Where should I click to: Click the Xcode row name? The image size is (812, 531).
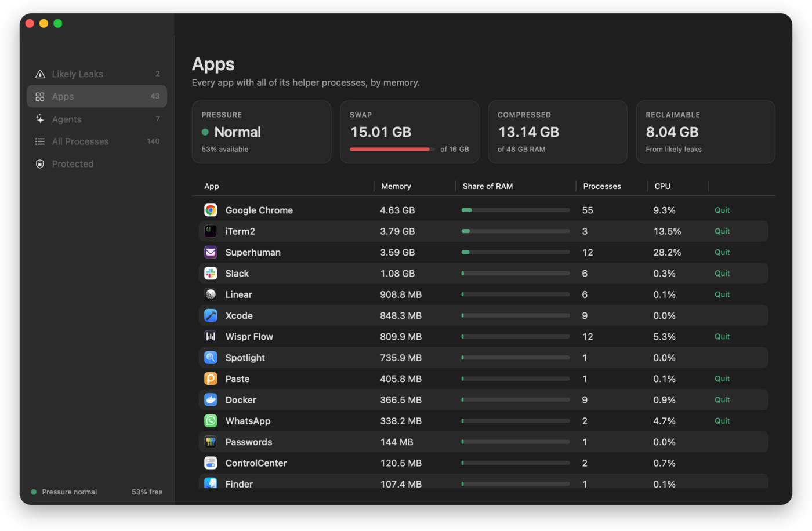point(239,315)
